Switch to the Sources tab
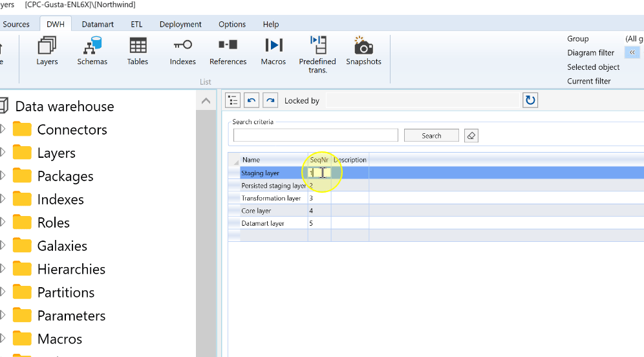Viewport: 644px width, 357px height. point(16,24)
